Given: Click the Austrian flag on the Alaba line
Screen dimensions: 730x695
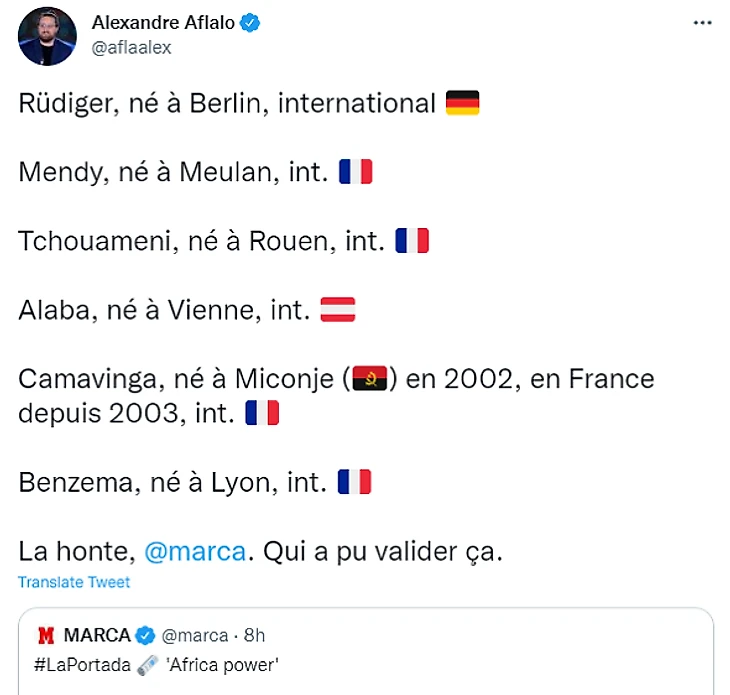Looking at the screenshot, I should tap(337, 310).
